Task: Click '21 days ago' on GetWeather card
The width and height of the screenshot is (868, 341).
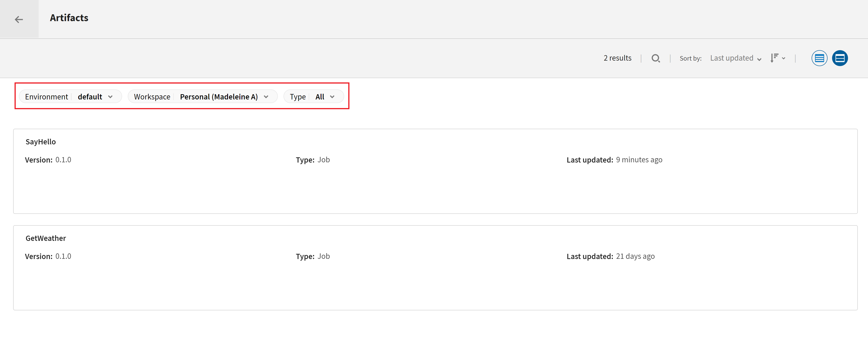Action: [635, 256]
